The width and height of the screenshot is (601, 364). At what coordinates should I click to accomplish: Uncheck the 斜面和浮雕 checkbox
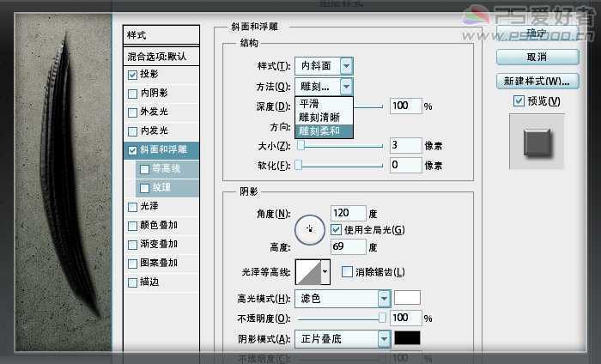(x=132, y=150)
